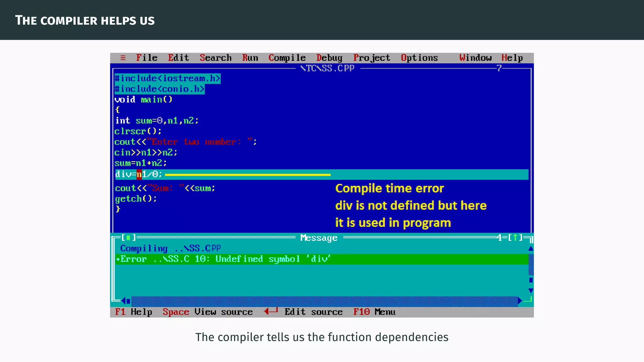This screenshot has width=644, height=362.
Task: Click the horizontal scrollbar's left arrow
Action: point(124,301)
